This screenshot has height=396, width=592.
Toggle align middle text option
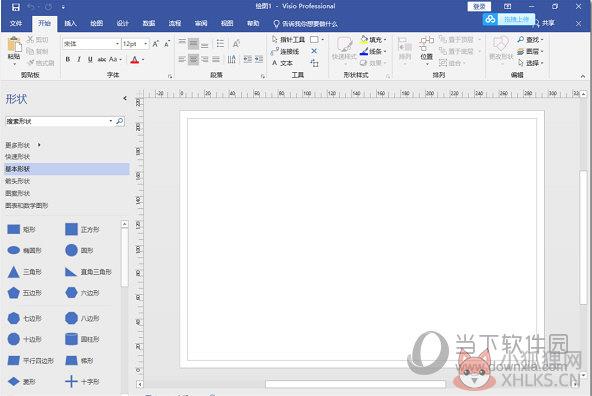(x=193, y=44)
